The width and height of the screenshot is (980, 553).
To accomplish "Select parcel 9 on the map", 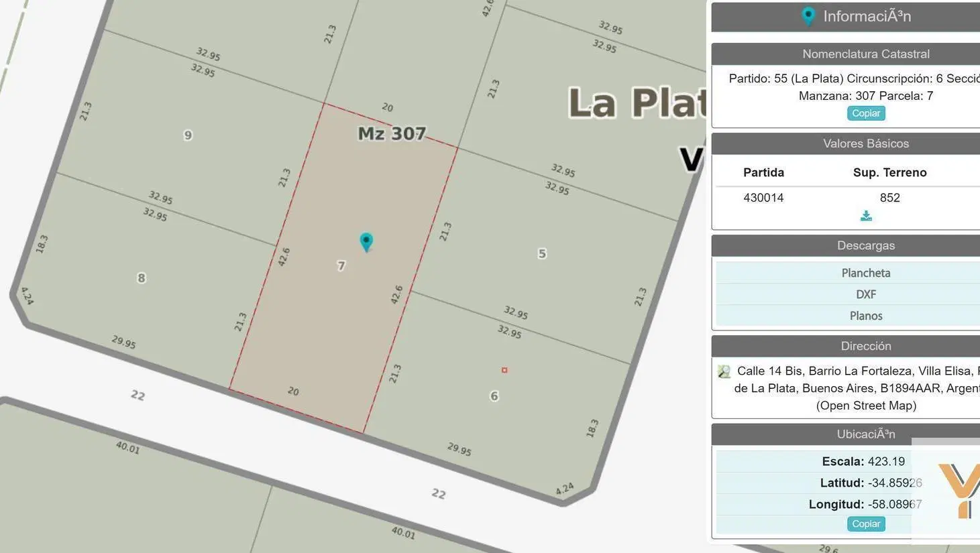I will click(x=188, y=135).
